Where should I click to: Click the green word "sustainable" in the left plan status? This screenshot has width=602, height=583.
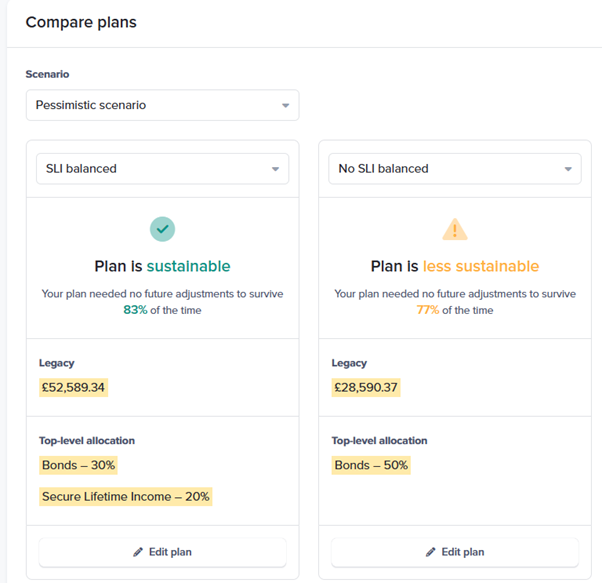click(188, 267)
